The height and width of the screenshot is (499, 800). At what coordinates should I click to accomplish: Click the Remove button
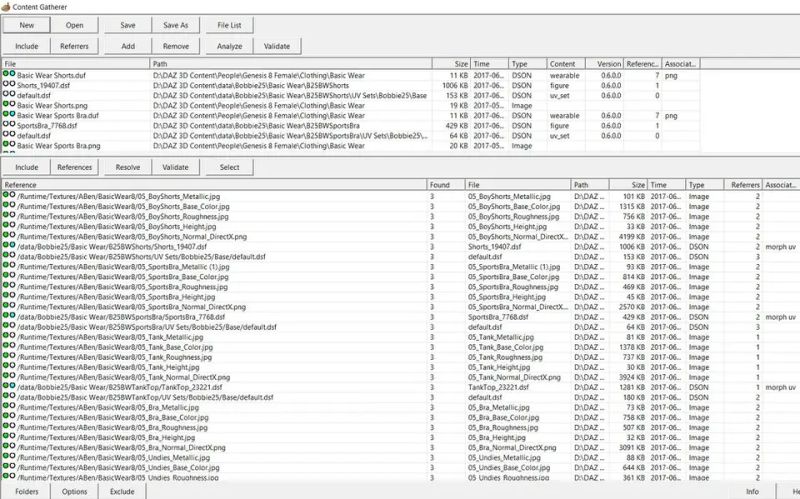176,46
